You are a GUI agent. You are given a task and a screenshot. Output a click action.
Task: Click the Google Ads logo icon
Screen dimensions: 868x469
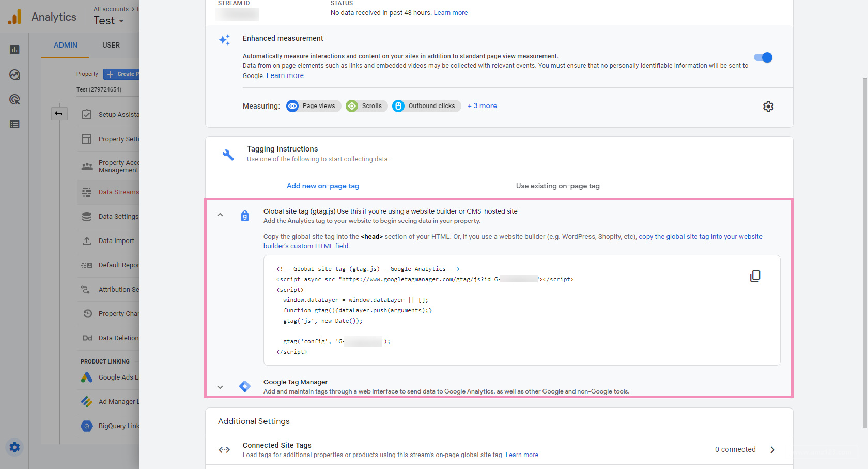(x=87, y=377)
